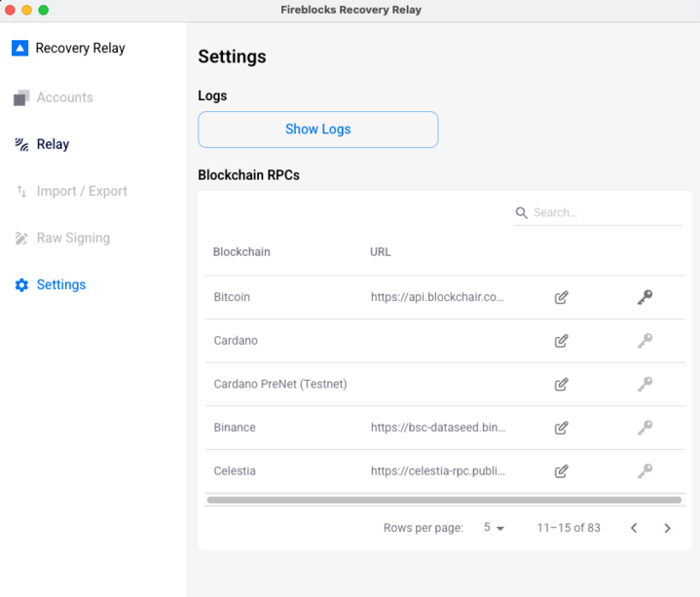Open the Raw Signing section
This screenshot has height=597, width=700.
pyautogui.click(x=73, y=238)
